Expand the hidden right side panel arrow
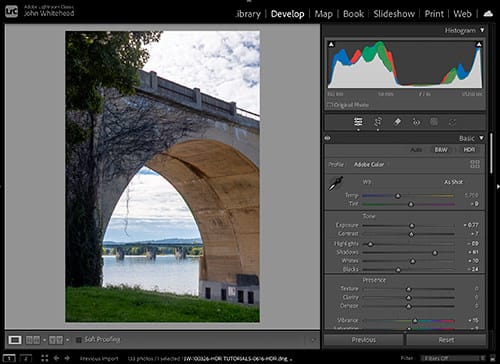 point(498,186)
